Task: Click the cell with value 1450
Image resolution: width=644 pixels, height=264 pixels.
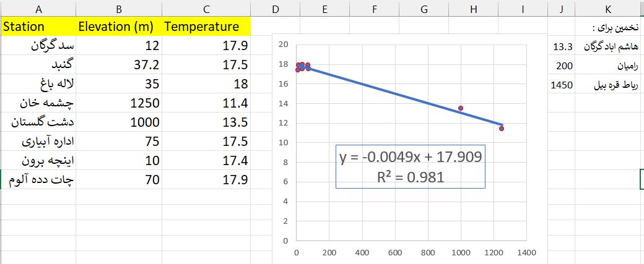Action: coord(562,85)
